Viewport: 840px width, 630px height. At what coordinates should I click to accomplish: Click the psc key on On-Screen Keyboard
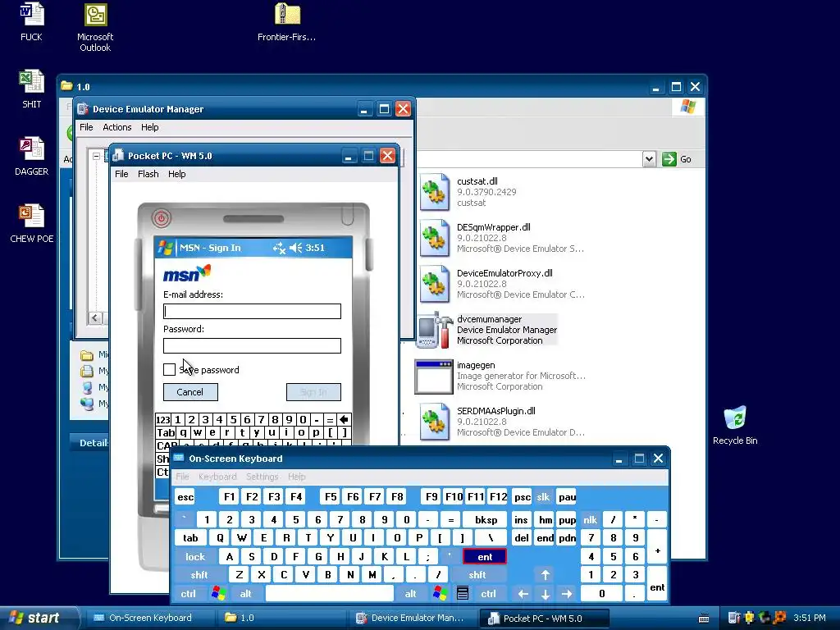coord(523,497)
